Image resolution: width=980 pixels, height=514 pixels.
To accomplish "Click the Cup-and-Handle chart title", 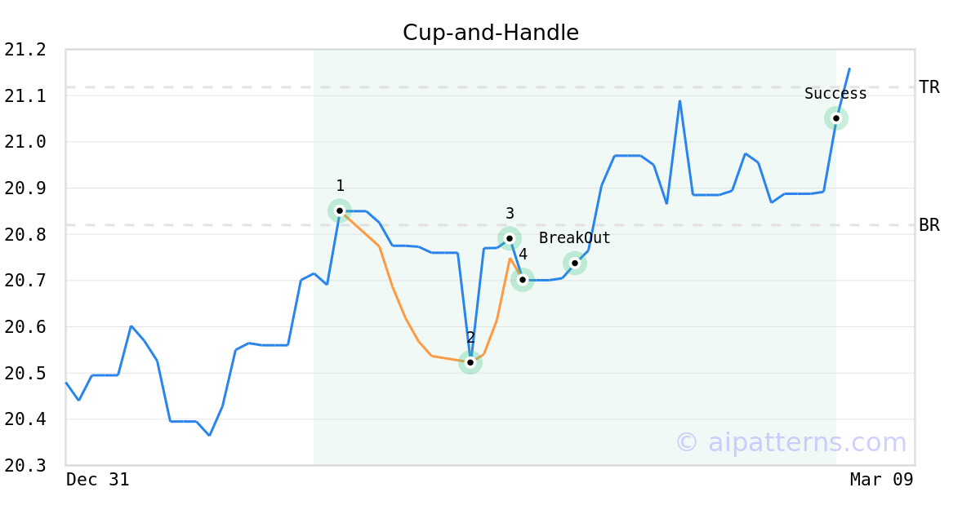I will coord(490,33).
